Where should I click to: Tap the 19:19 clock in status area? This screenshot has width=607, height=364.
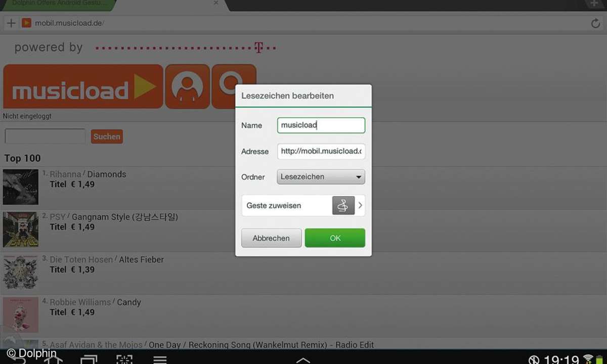560,360
